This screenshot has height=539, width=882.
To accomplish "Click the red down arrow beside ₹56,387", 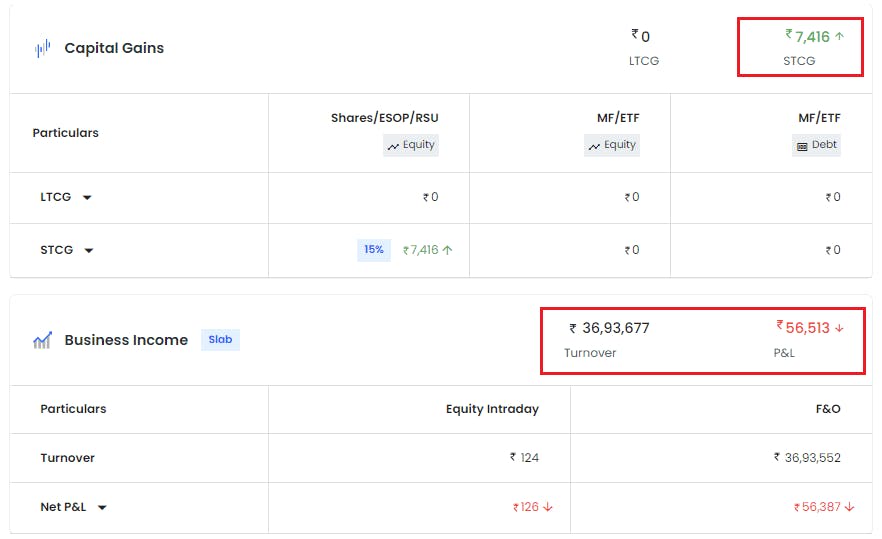I will tap(849, 507).
